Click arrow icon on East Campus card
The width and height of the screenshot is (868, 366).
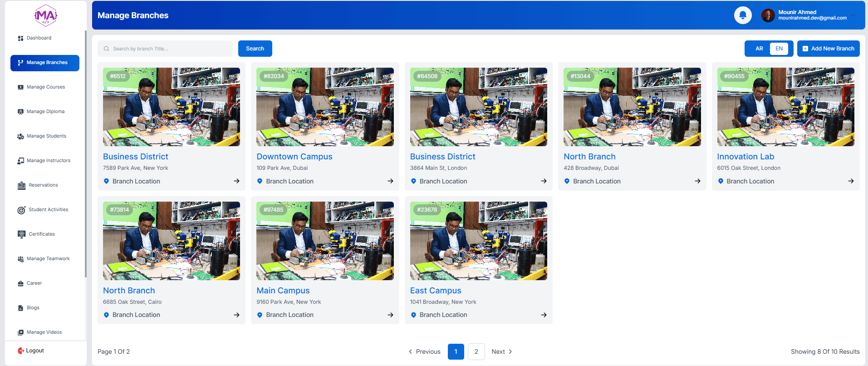(x=544, y=315)
